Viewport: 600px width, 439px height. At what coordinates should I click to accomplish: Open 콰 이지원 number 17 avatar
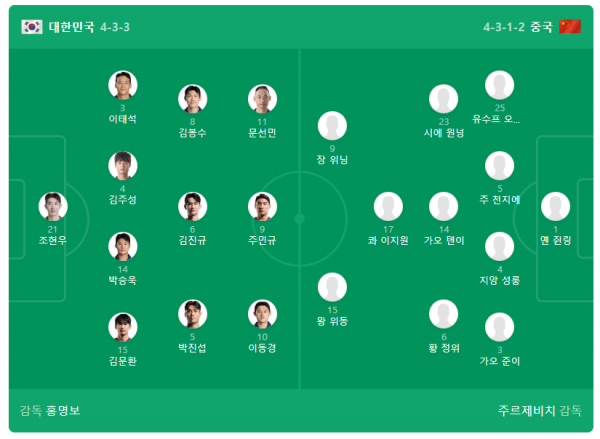coord(388,207)
